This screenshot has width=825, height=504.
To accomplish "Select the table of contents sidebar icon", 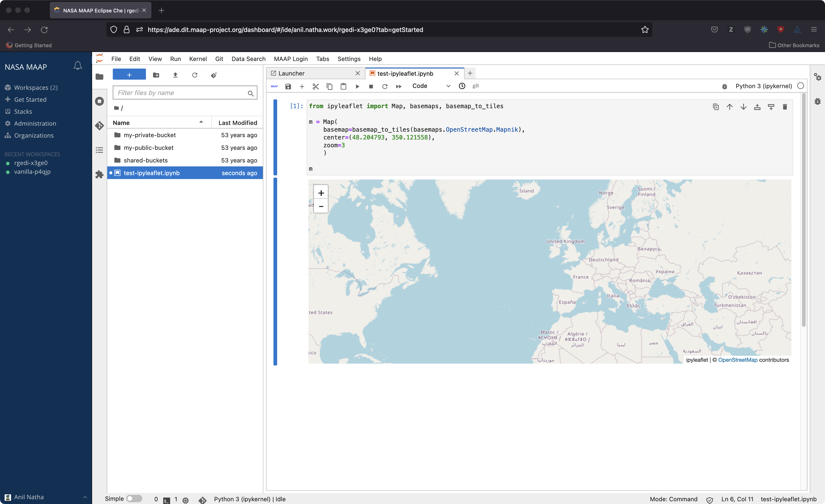I will coord(99,150).
